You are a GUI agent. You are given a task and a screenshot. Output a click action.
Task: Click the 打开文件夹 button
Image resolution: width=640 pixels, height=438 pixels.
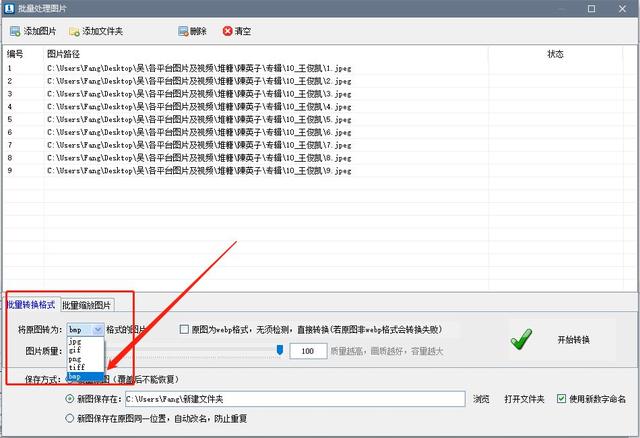tap(523, 399)
